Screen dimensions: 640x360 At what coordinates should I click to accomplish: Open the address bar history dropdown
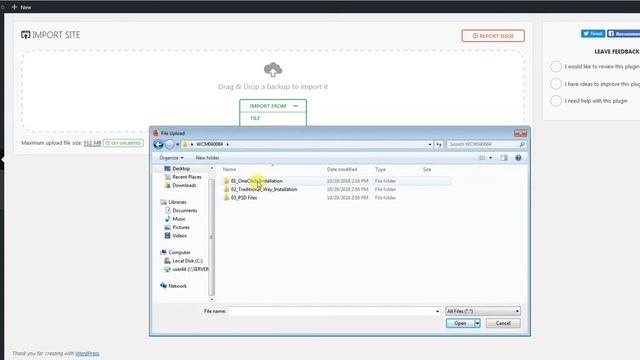(x=429, y=144)
